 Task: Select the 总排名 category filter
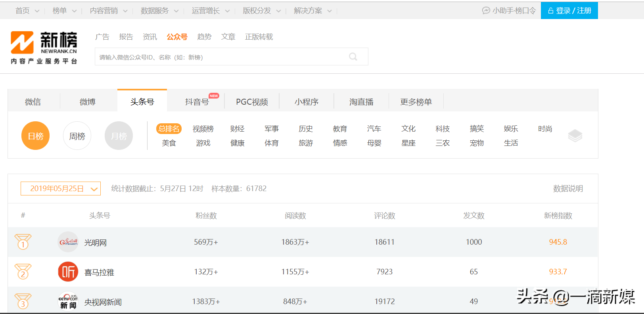(169, 129)
